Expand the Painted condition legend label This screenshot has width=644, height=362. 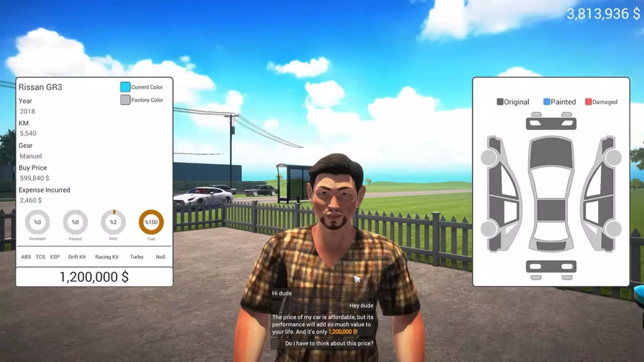pyautogui.click(x=558, y=102)
